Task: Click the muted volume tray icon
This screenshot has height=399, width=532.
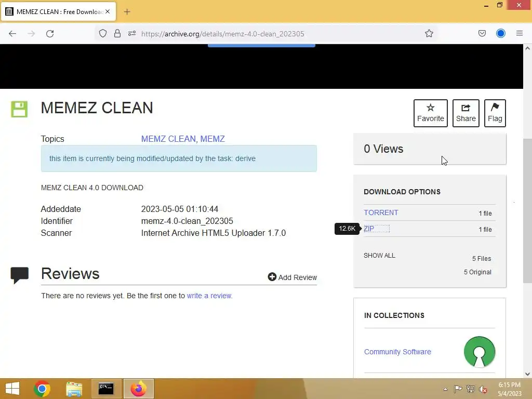Action: point(483,389)
